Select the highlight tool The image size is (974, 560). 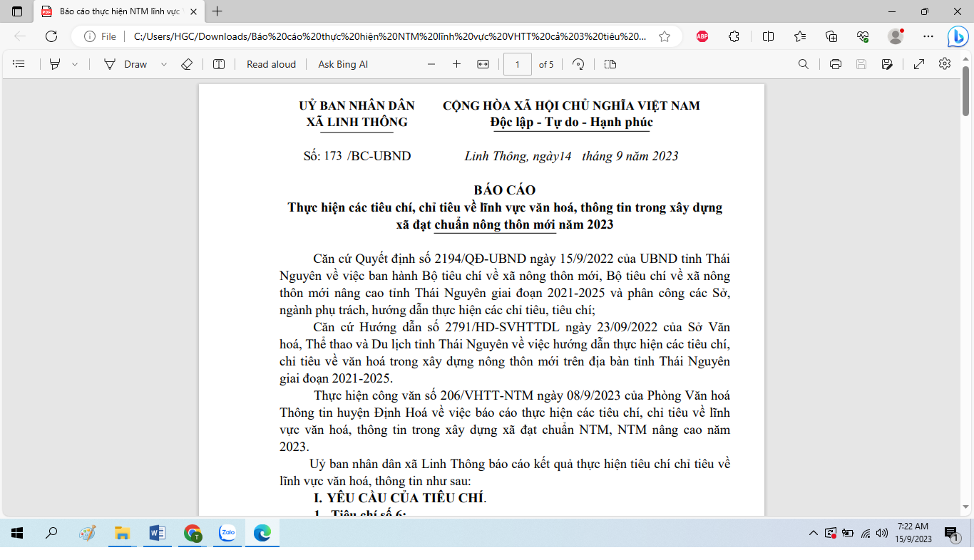(x=55, y=64)
